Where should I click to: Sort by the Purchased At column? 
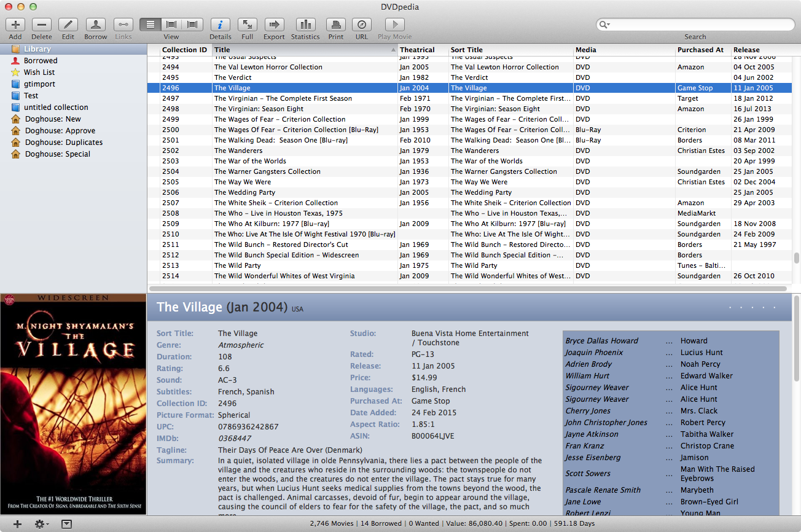703,50
